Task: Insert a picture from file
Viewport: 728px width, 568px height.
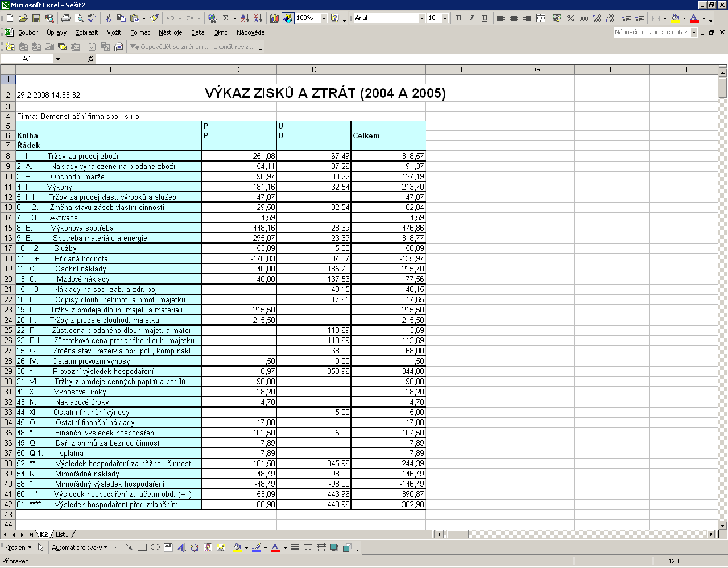Action: [221, 548]
